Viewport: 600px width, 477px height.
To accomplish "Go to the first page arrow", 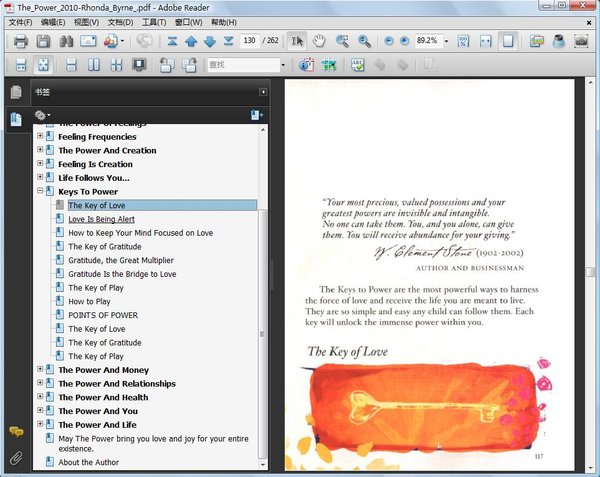I will 172,41.
